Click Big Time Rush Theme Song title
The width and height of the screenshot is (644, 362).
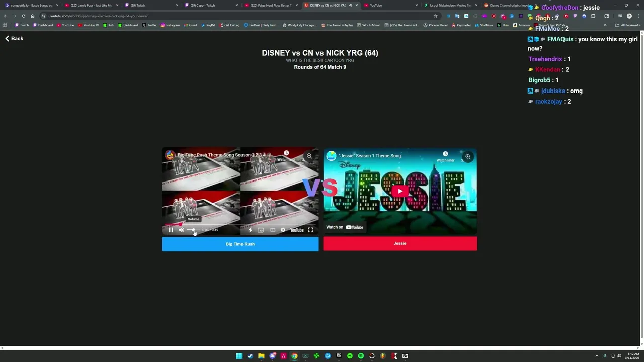point(221,155)
